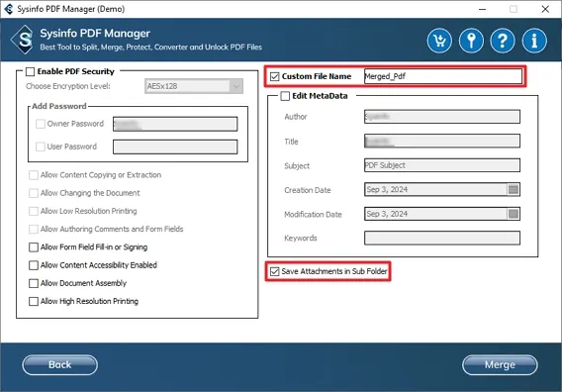Screen dimensions: 562x392
Task: Toggle Custom File Name checkbox
Action: tap(274, 76)
